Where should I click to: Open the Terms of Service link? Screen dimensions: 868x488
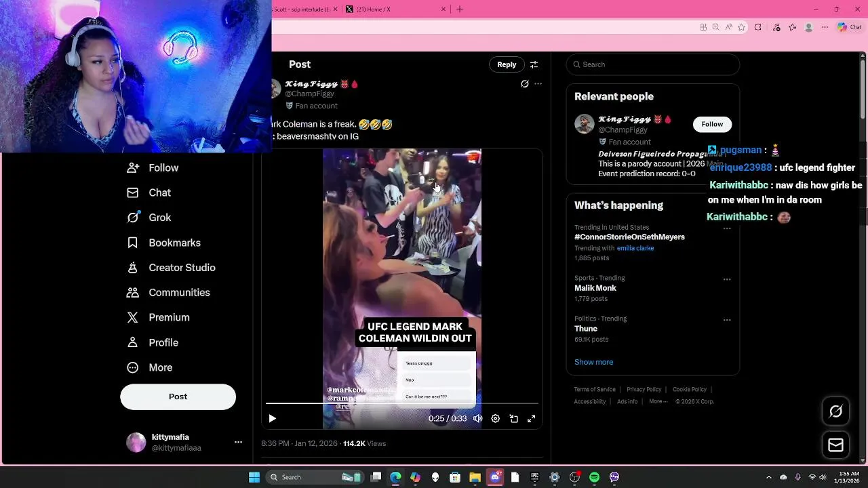[595, 390]
